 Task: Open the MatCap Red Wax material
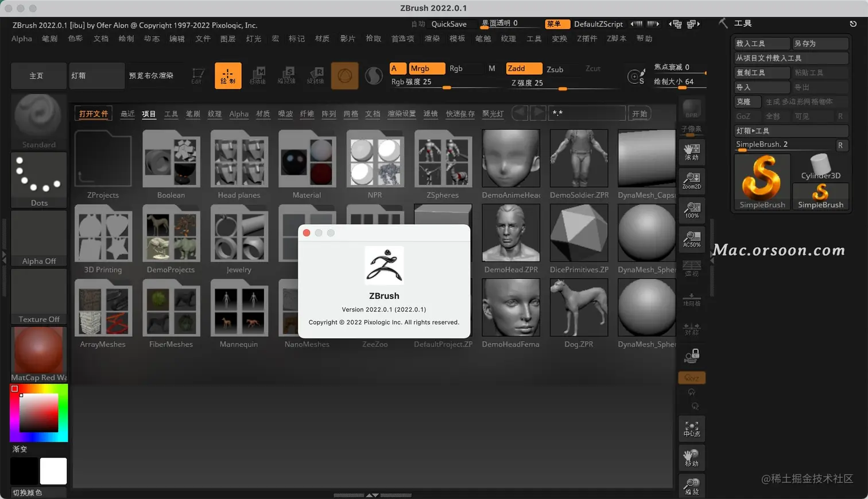coord(39,354)
